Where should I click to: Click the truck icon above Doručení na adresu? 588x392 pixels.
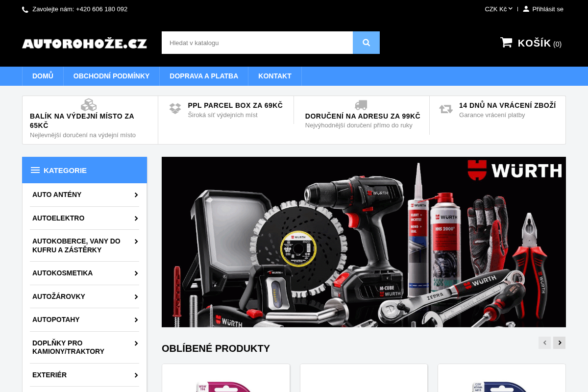pos(361,105)
